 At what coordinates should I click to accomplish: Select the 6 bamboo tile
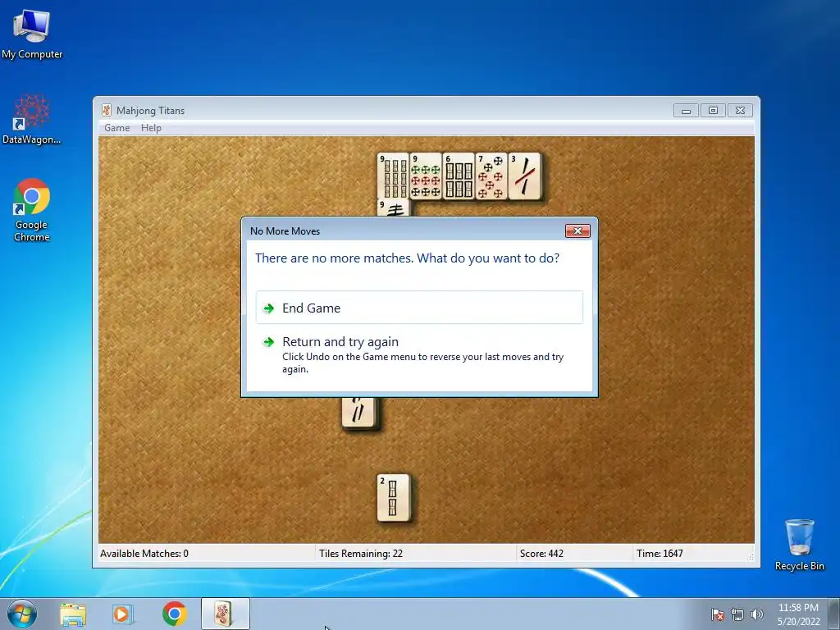(459, 176)
